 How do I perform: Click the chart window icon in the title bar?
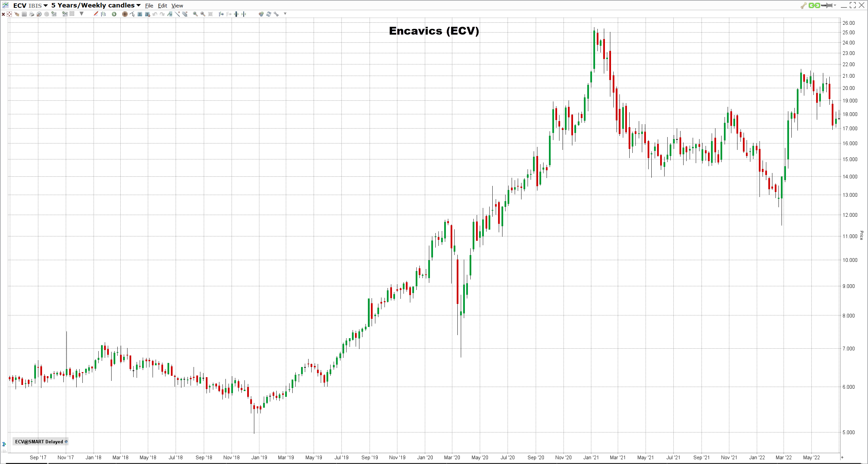tap(5, 5)
